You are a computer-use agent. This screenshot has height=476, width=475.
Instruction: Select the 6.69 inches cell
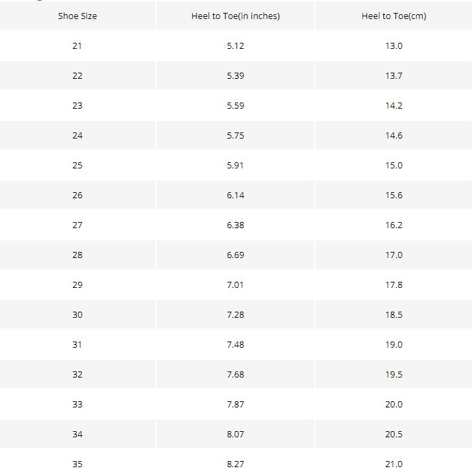coord(235,255)
